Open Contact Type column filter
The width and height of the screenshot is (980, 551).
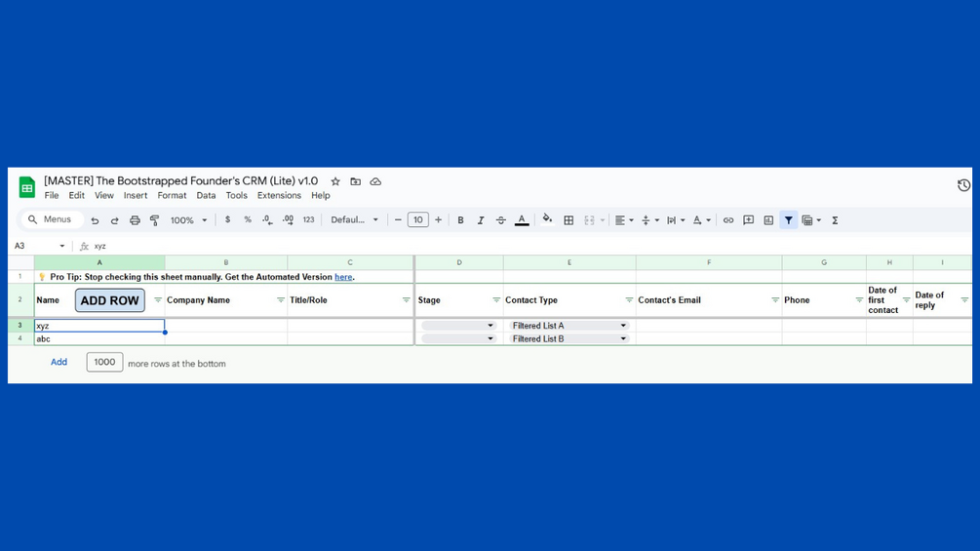coord(629,300)
